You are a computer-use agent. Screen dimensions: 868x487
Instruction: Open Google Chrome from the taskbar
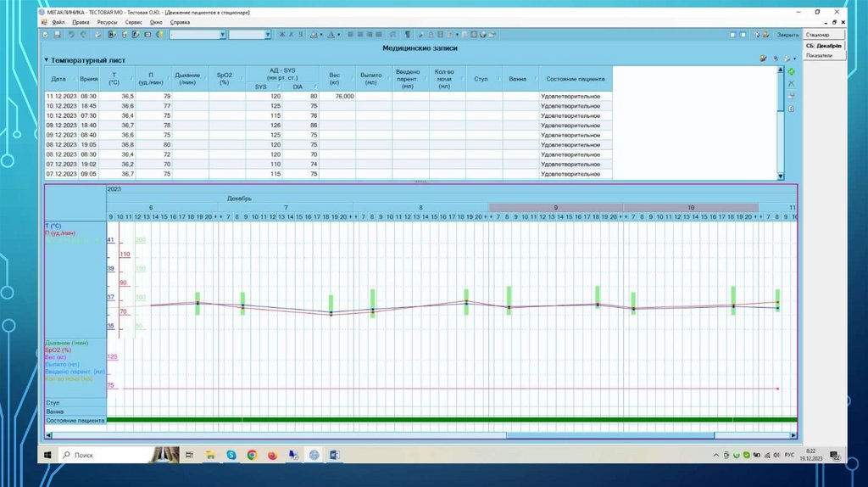[252, 456]
